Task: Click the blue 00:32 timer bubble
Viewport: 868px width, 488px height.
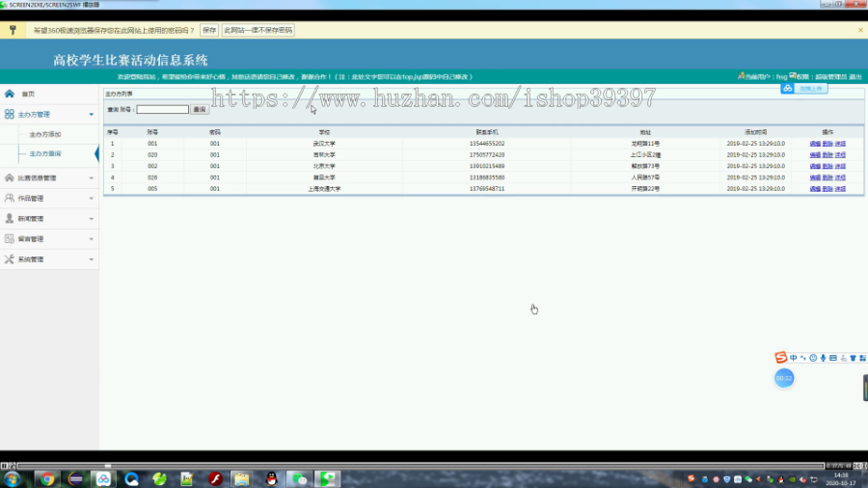Action: (x=784, y=378)
